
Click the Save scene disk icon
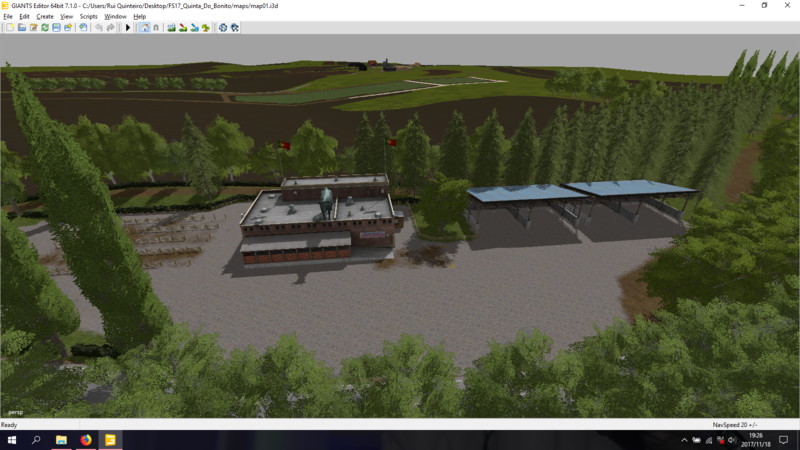click(56, 28)
